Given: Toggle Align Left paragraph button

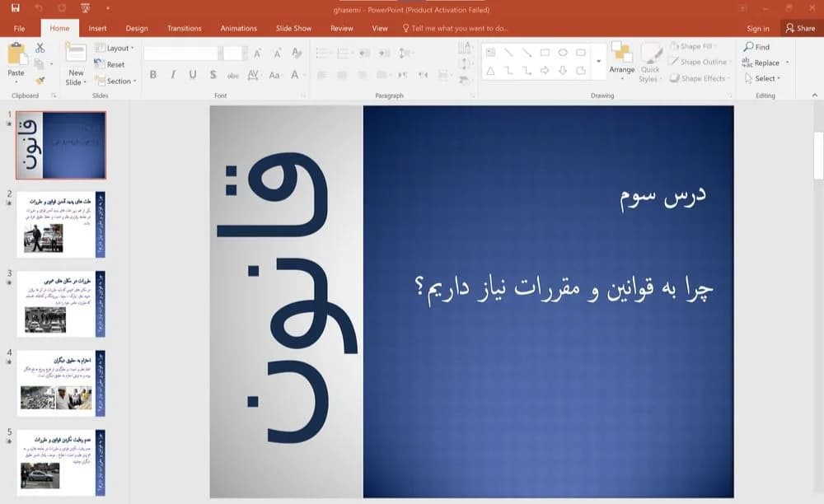Looking at the screenshot, I should (322, 75).
